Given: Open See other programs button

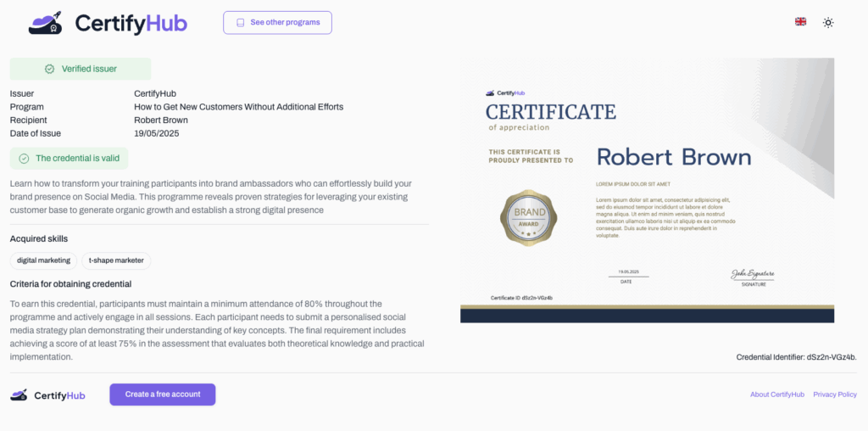Looking at the screenshot, I should pyautogui.click(x=277, y=23).
